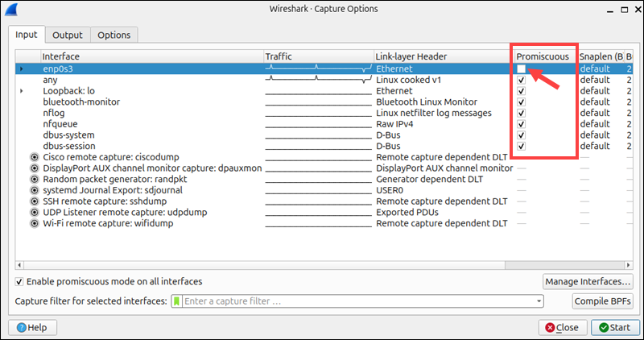
Task: Click the left horizontal scrollbar arrow
Action: (19, 265)
